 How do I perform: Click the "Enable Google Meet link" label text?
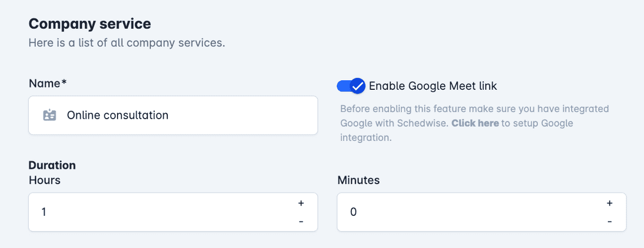(x=433, y=86)
